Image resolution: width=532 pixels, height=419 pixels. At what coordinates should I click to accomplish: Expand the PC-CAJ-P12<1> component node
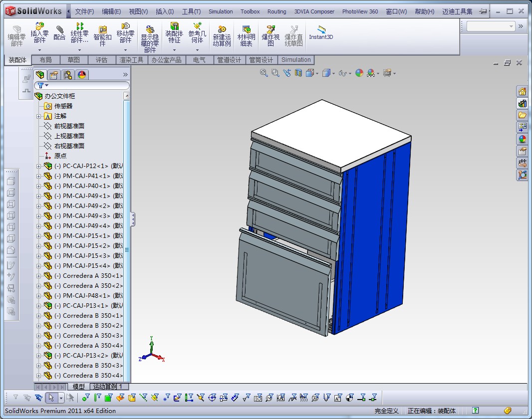39,166
